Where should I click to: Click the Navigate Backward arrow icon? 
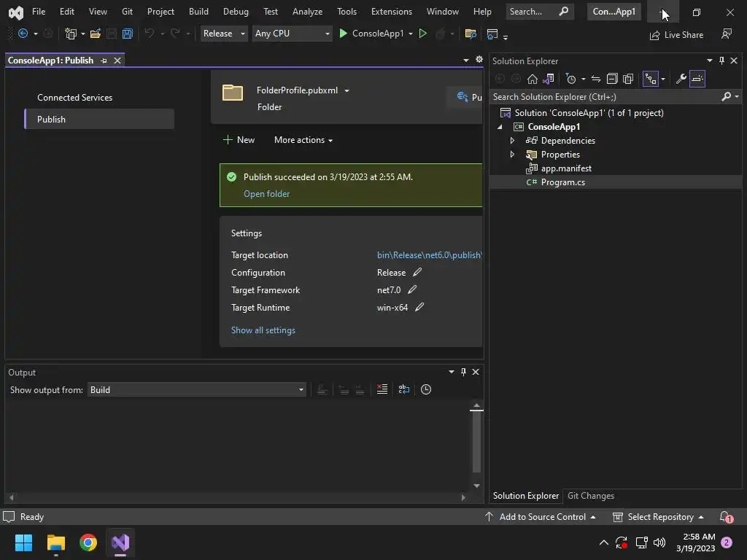pyautogui.click(x=23, y=34)
